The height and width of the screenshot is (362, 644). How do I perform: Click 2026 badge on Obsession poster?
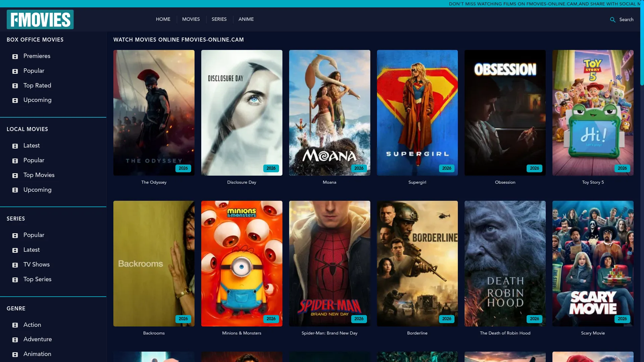(535, 168)
